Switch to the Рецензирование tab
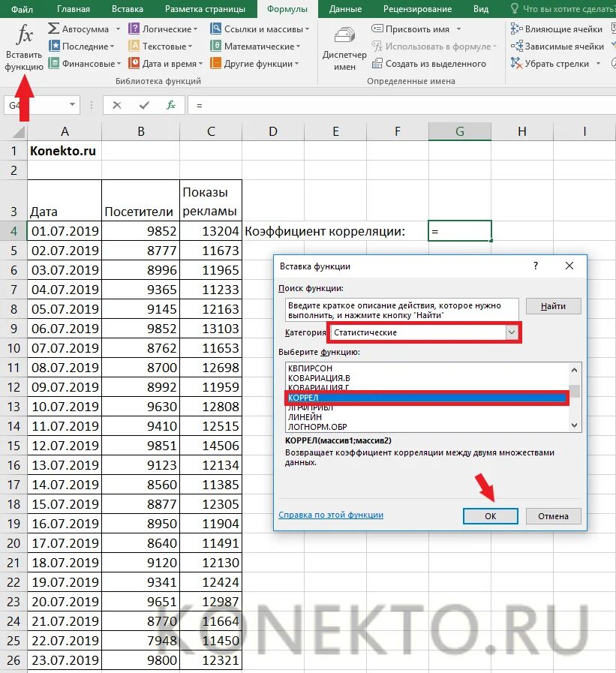The image size is (616, 673). tap(417, 8)
